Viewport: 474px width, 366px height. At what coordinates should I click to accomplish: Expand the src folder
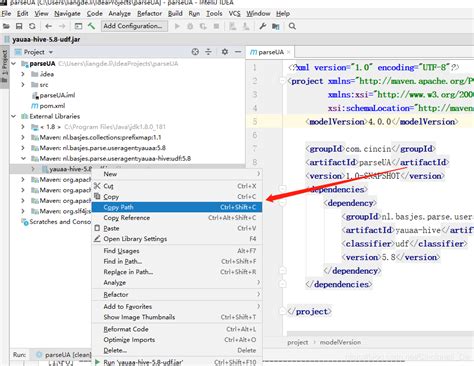(x=23, y=85)
